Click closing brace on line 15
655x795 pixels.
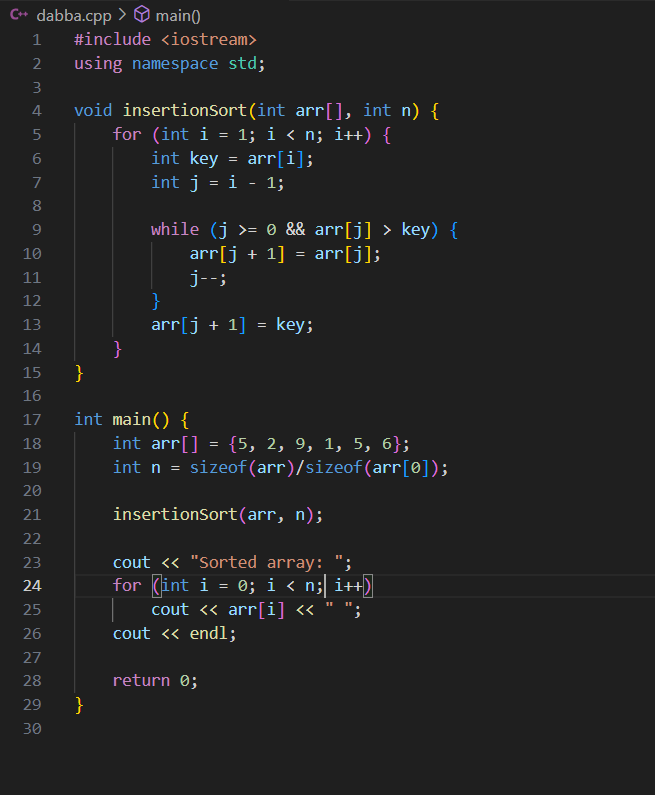click(79, 373)
